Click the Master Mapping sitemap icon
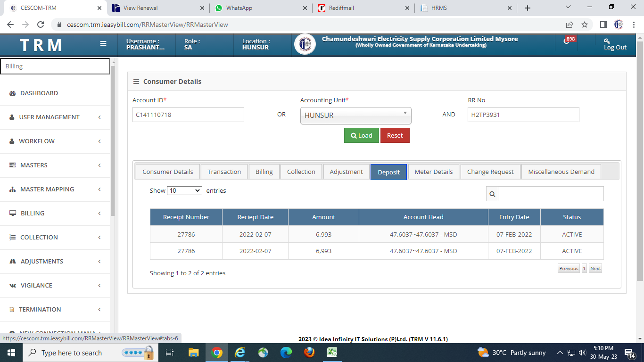Screen dimensions: 644x362 (x=13, y=189)
